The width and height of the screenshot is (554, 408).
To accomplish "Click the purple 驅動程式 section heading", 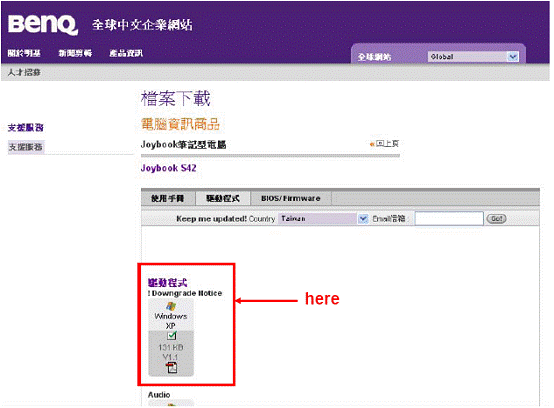I will (167, 283).
